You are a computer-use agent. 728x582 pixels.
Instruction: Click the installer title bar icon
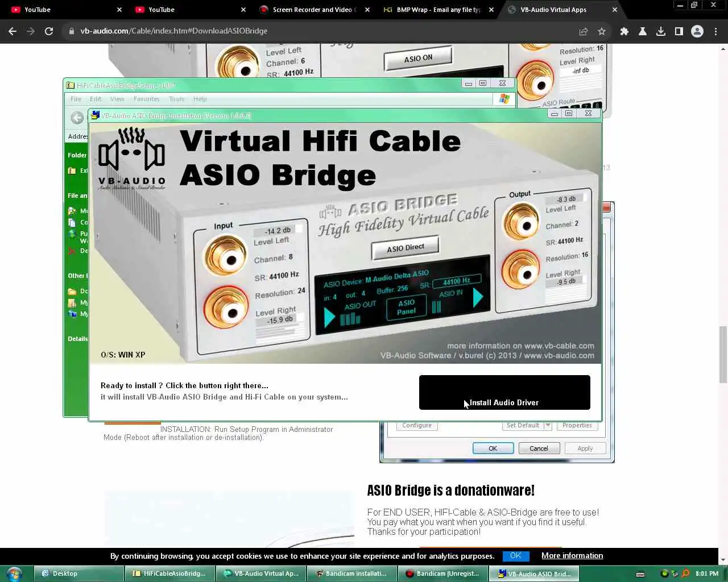[96, 115]
